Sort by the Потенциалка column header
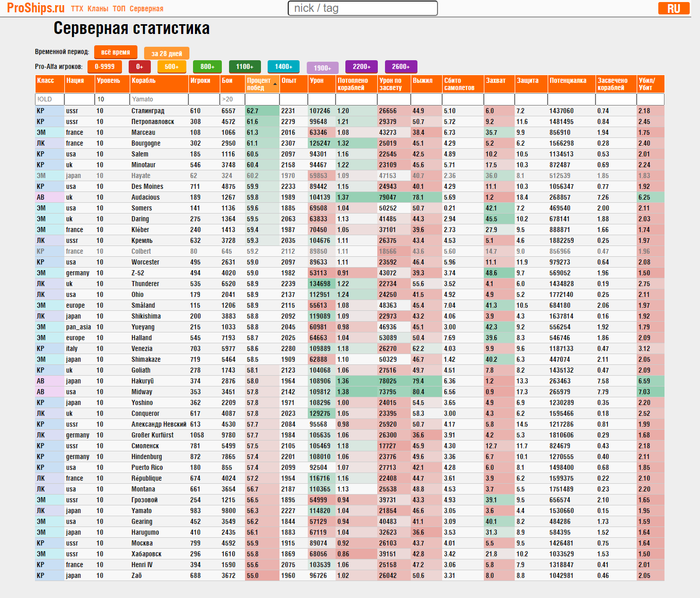The height and width of the screenshot is (598, 700). pyautogui.click(x=568, y=81)
